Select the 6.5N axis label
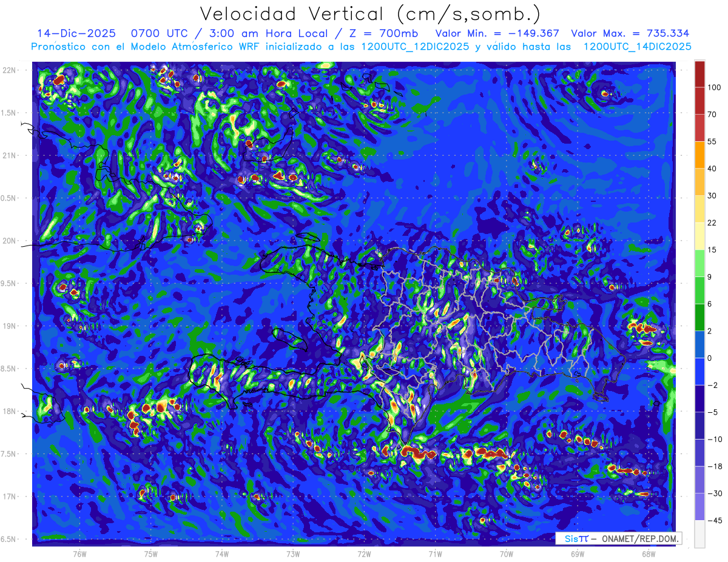 click(10, 539)
